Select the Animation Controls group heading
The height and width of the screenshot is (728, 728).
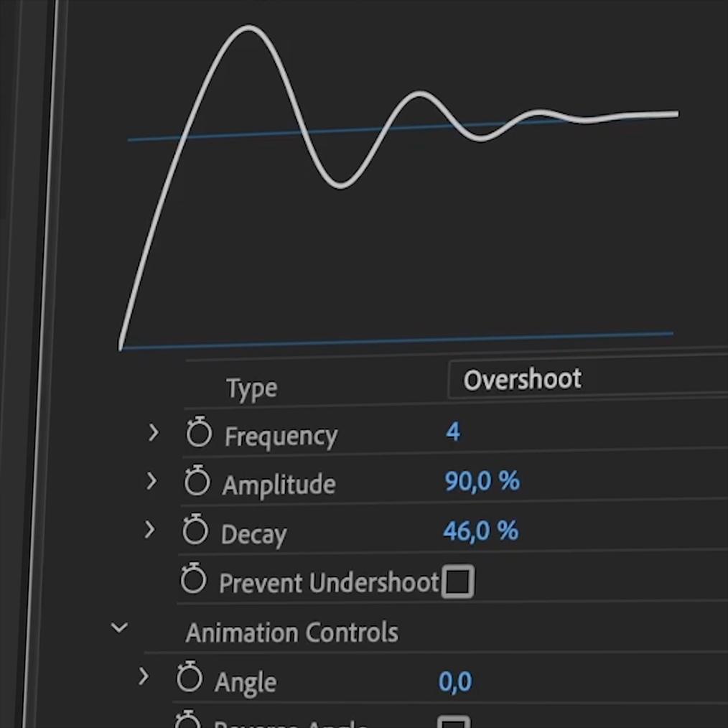point(291,633)
